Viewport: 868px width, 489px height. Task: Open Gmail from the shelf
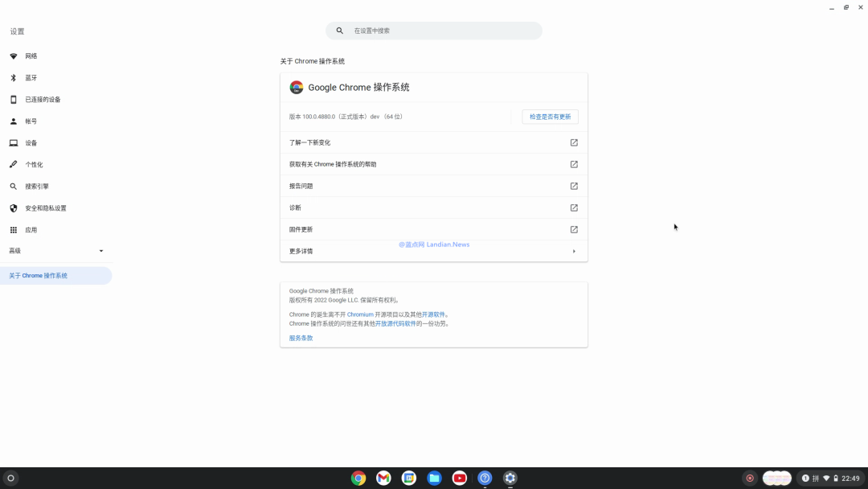(x=383, y=477)
